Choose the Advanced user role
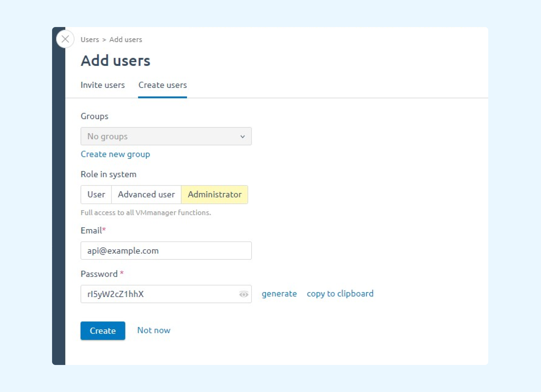The height and width of the screenshot is (392, 541). click(146, 195)
